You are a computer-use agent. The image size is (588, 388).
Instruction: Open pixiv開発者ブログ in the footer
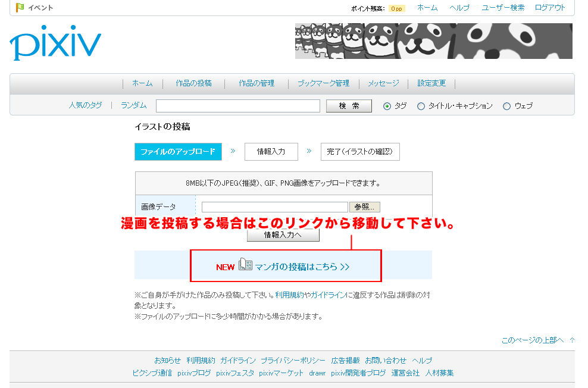[358, 373]
